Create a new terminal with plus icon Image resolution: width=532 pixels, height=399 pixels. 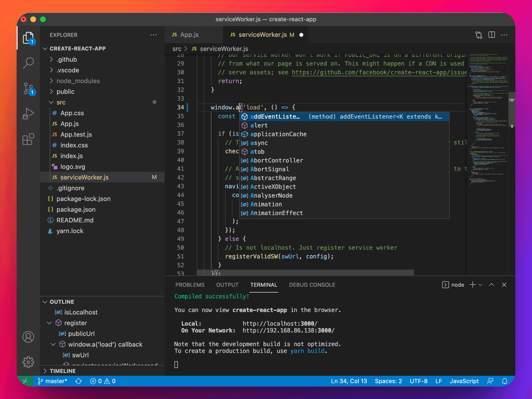(473, 285)
